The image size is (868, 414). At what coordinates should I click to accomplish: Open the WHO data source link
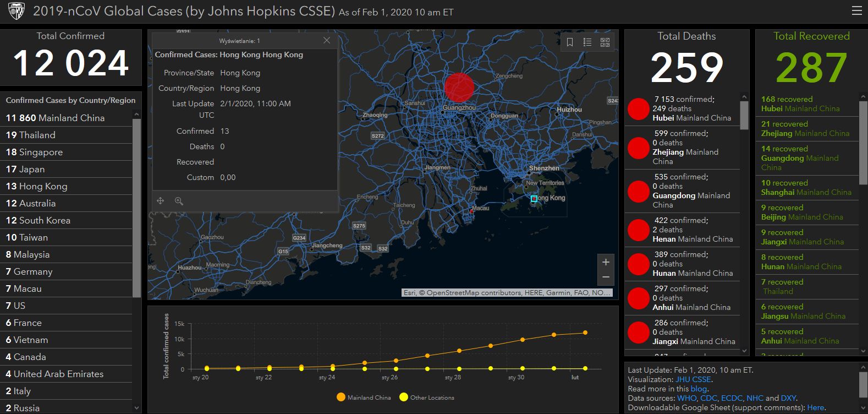point(686,398)
